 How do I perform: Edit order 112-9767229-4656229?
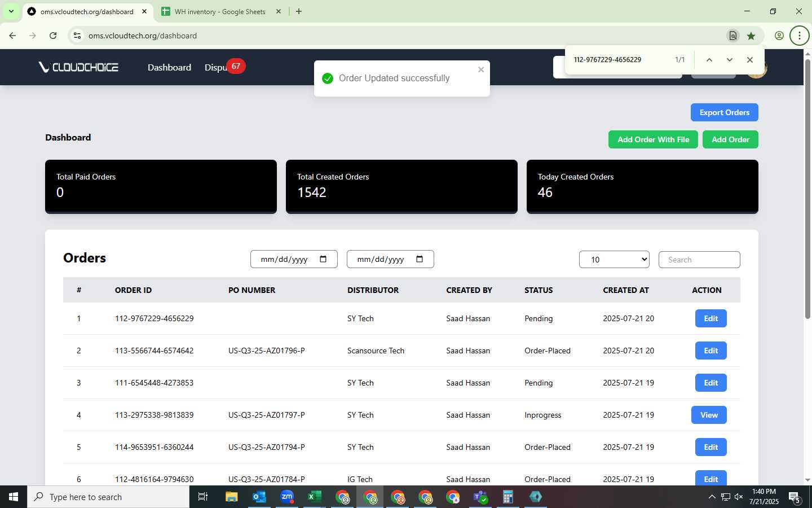click(710, 318)
